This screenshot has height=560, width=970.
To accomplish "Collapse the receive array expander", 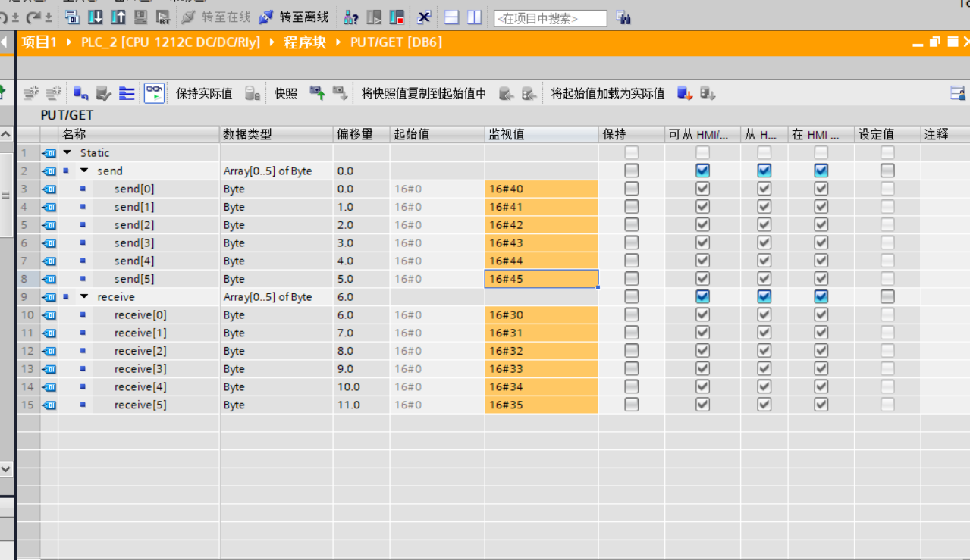I will coord(84,297).
